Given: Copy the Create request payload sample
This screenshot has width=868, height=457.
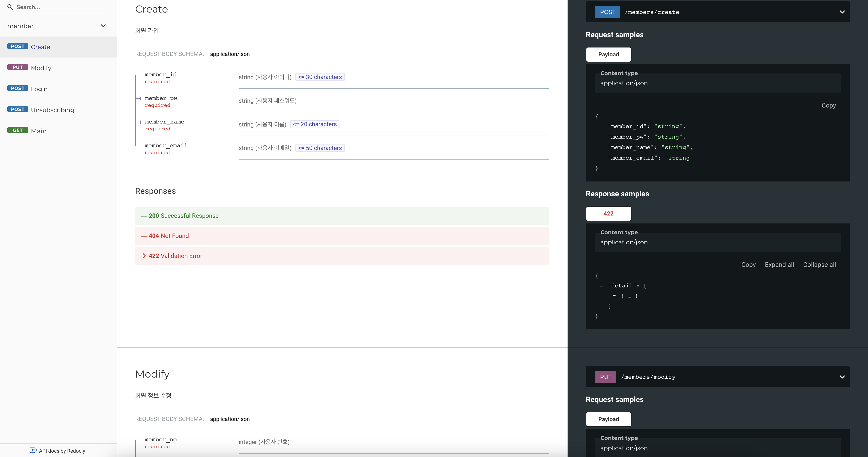Looking at the screenshot, I should click(x=828, y=105).
